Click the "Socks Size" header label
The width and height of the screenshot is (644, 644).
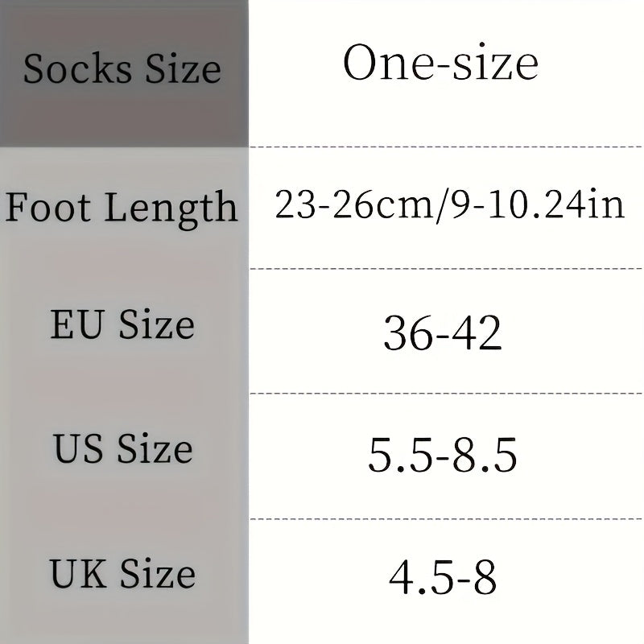[x=122, y=68]
